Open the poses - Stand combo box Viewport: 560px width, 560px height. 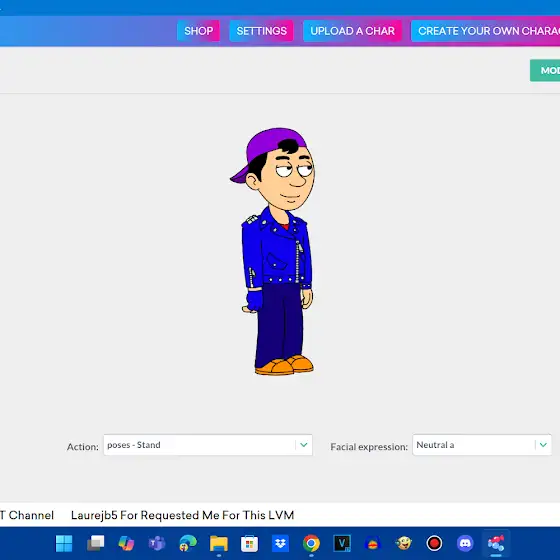(x=208, y=445)
